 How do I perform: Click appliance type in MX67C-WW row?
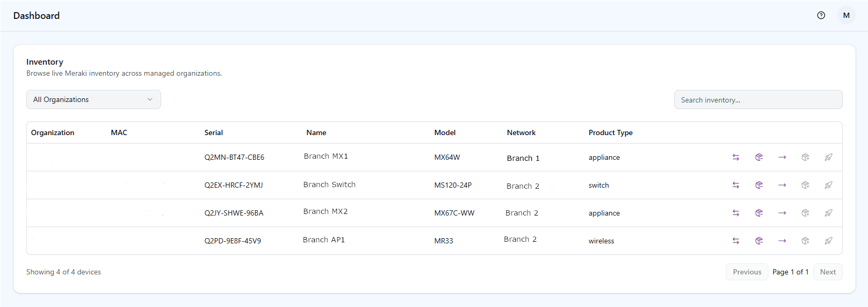tap(604, 213)
